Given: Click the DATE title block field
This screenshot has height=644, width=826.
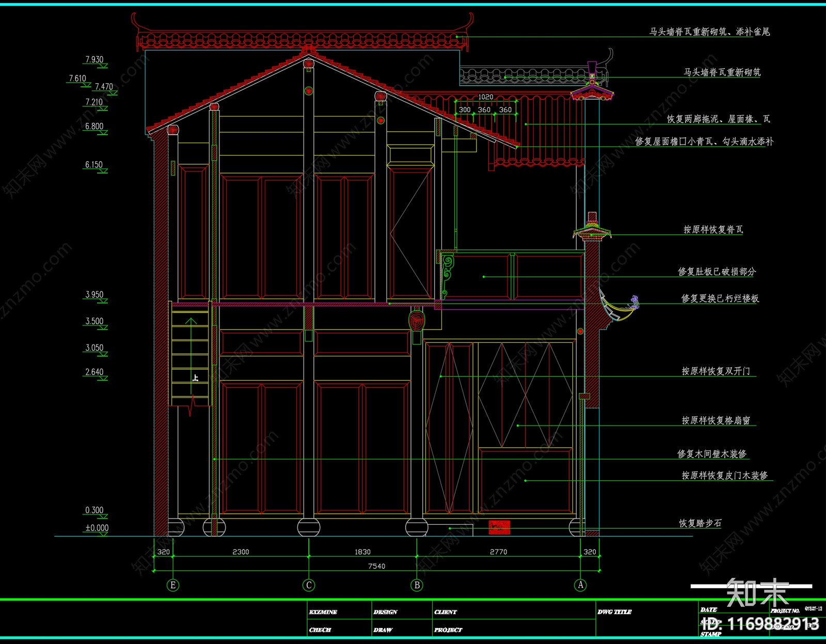Looking at the screenshot, I should pos(709,610).
